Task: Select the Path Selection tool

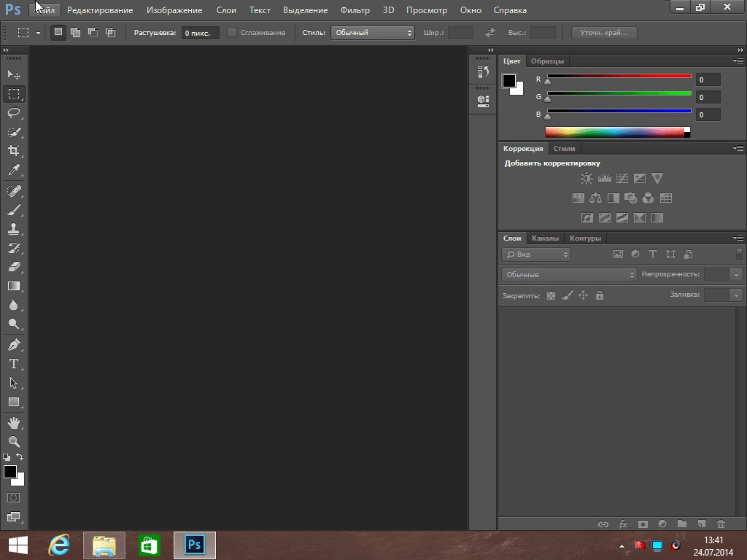Action: click(14, 383)
